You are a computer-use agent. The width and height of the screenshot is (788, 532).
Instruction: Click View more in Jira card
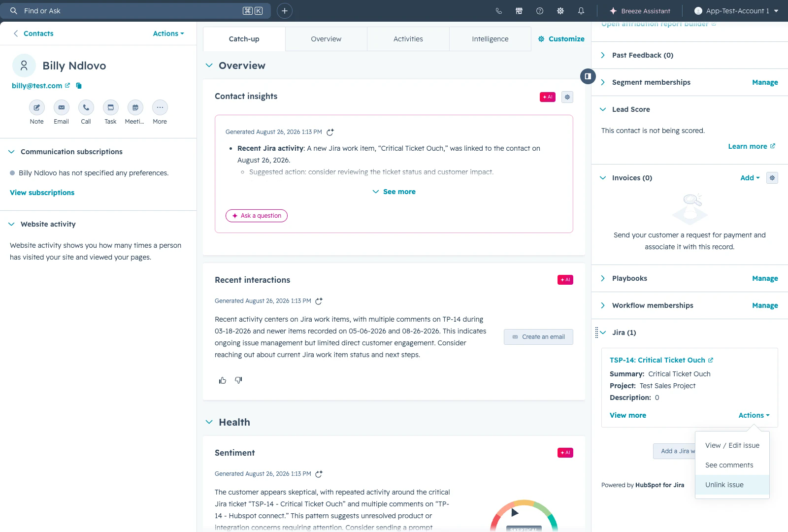click(x=628, y=415)
